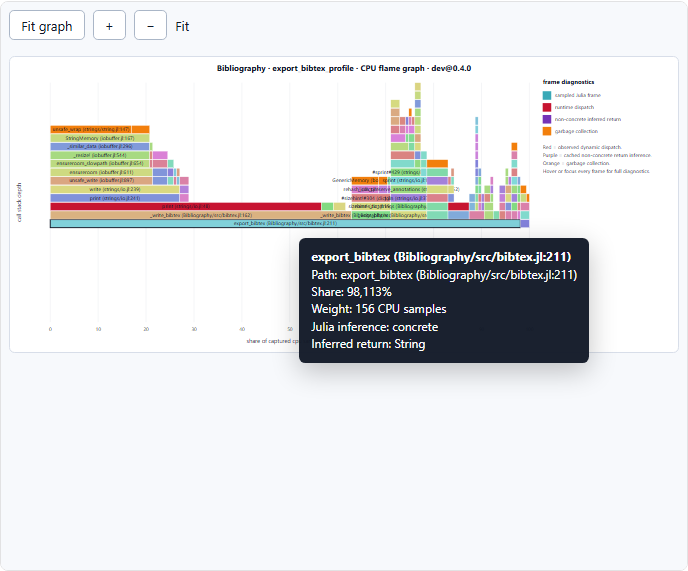
Task: Select the export_bibtex root frame bar
Action: 285,223
